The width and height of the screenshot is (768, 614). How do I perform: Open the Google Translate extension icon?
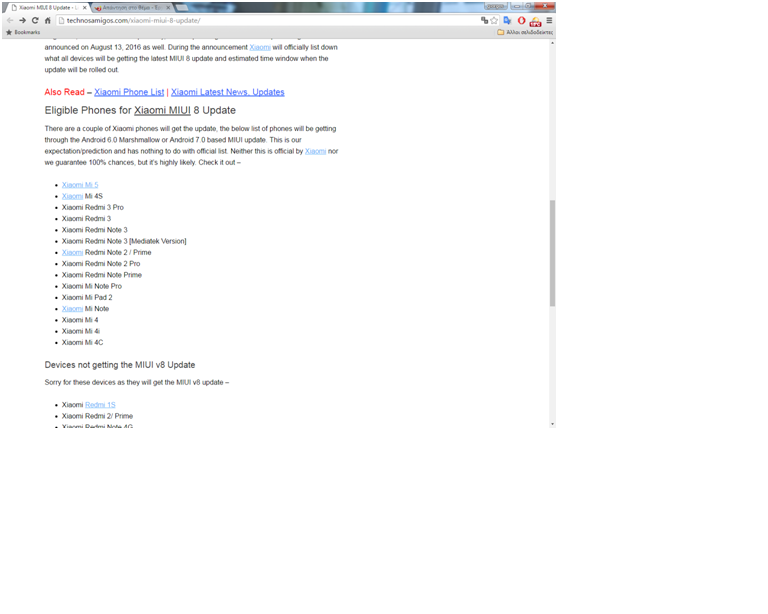point(507,21)
